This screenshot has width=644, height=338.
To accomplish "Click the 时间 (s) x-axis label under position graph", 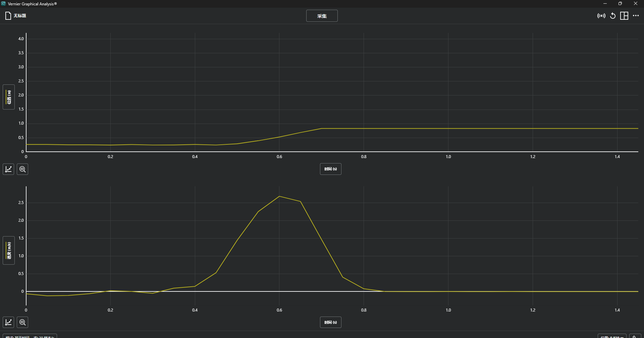I will [x=330, y=169].
